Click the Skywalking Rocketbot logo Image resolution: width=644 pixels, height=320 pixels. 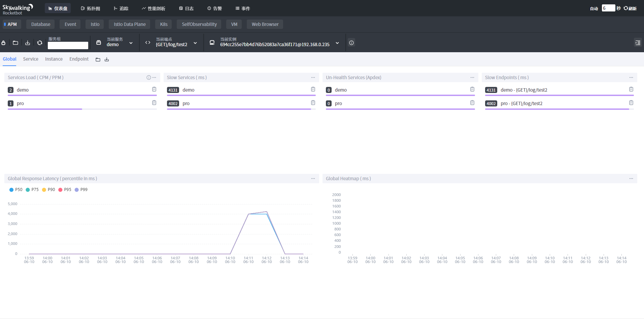[18, 9]
